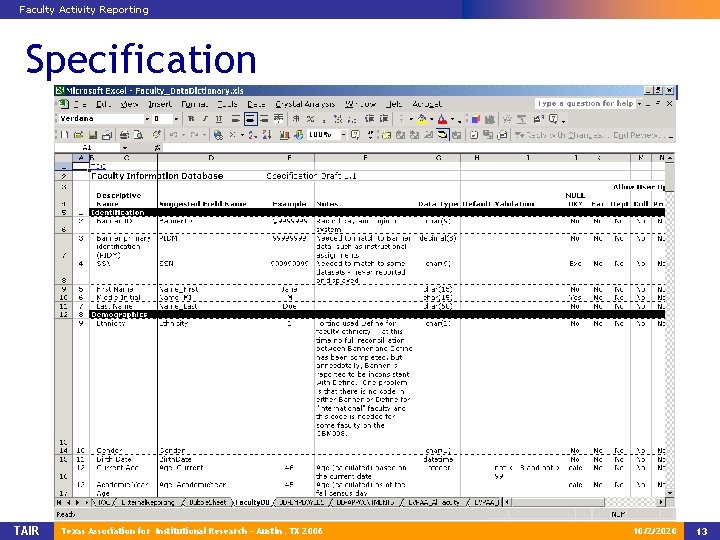
Task: Click the Merge and Center button
Action: 278,119
